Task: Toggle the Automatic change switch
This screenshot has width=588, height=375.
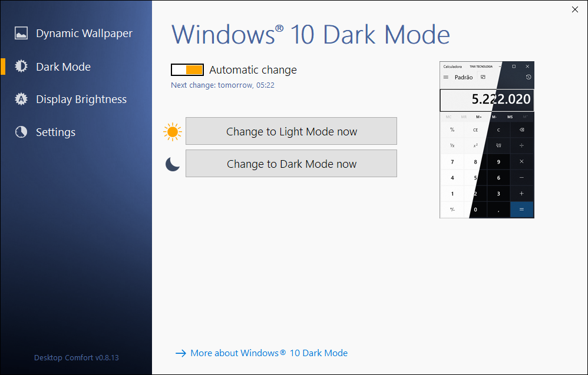Action: (x=187, y=69)
